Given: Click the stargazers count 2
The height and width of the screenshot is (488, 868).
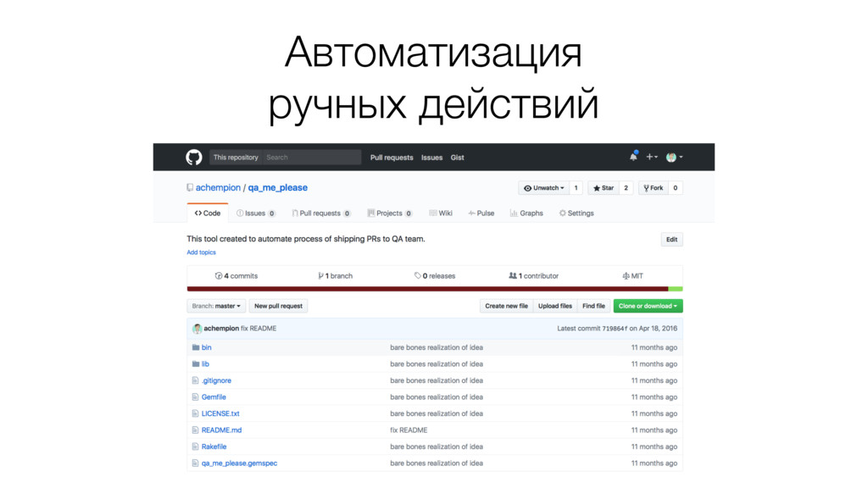Looking at the screenshot, I should (626, 188).
